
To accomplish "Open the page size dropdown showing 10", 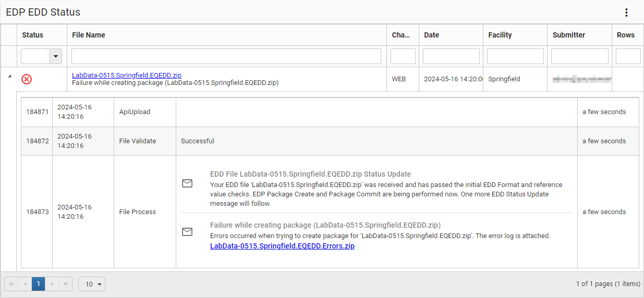I will pyautogui.click(x=92, y=284).
